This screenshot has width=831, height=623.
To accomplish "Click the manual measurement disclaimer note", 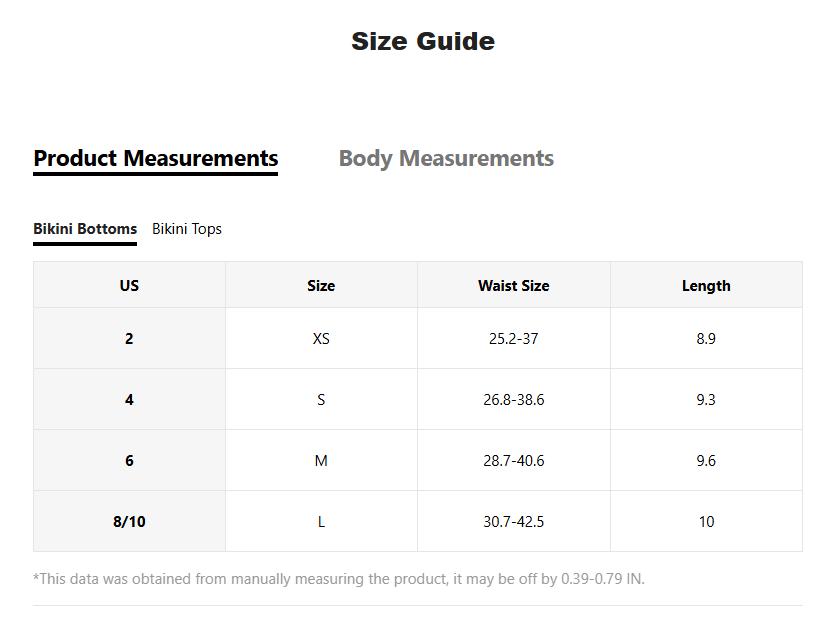I will 339,579.
